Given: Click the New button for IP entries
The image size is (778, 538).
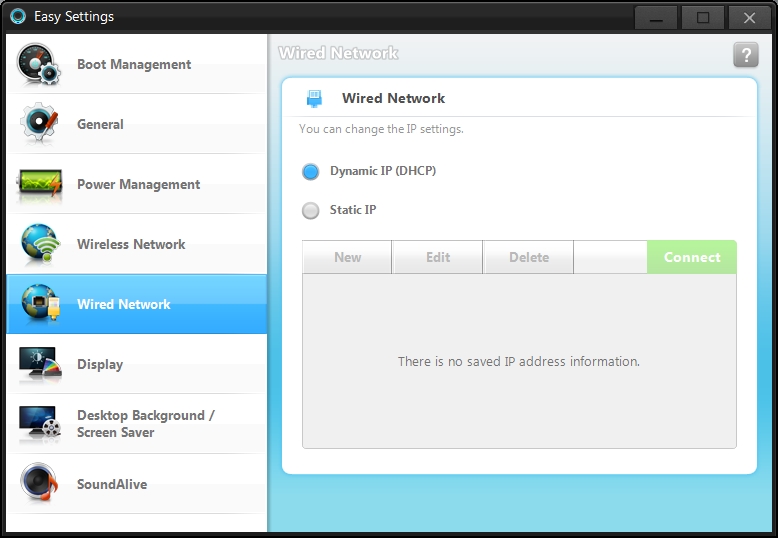Looking at the screenshot, I should point(347,257).
